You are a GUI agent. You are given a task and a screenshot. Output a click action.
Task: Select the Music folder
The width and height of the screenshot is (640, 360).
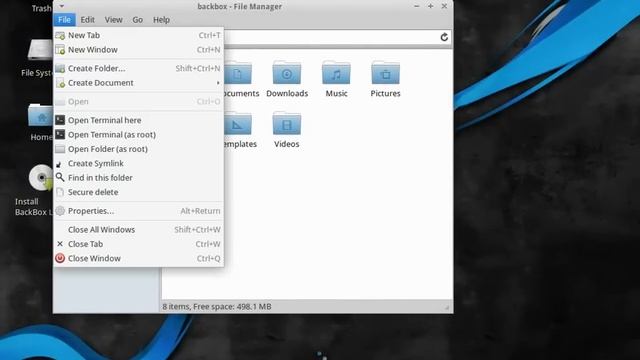click(x=336, y=80)
